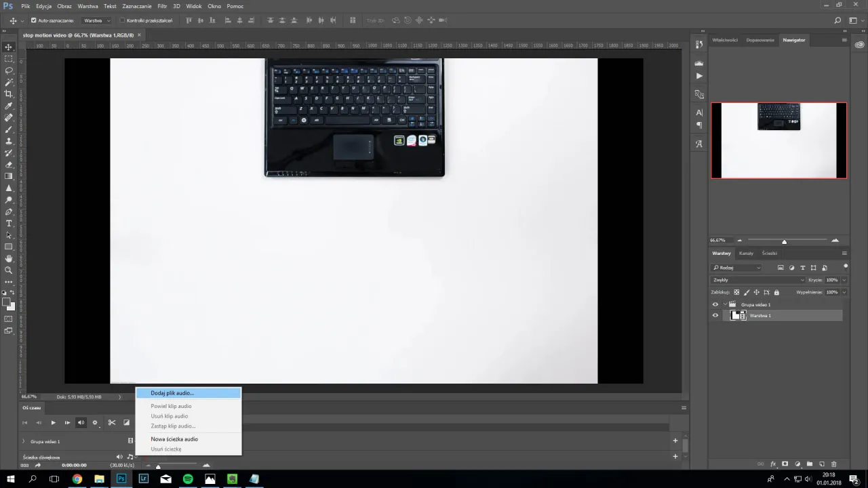Create a new adjustment layer
The height and width of the screenshot is (488, 868).
coord(797,464)
